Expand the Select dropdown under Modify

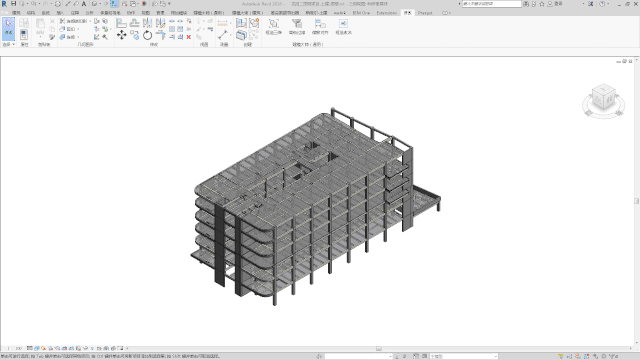[9, 44]
